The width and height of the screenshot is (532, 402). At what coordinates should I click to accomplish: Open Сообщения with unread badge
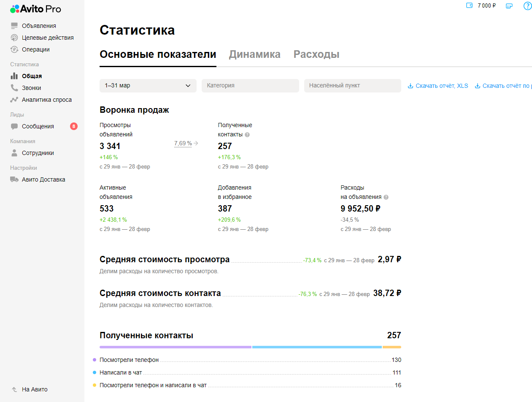tap(38, 126)
